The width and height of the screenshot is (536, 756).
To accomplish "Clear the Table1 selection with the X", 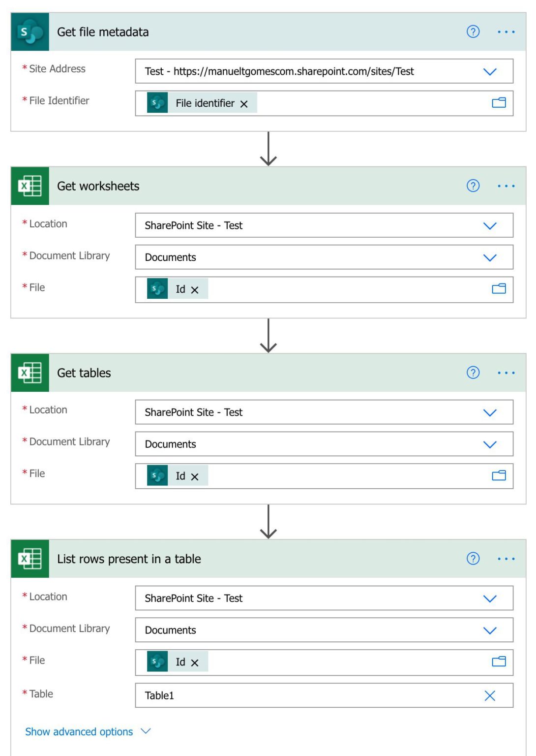I will (490, 695).
